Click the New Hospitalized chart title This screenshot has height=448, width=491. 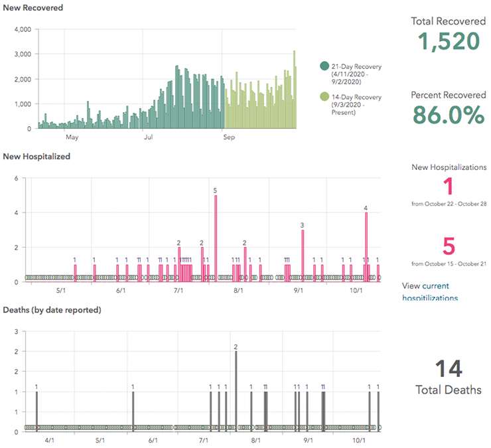coord(37,157)
